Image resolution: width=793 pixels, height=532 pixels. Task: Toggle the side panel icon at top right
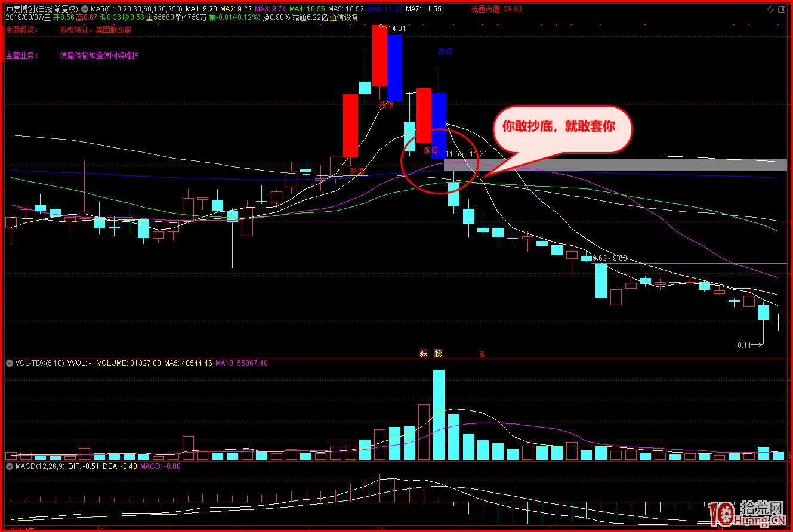tap(782, 9)
